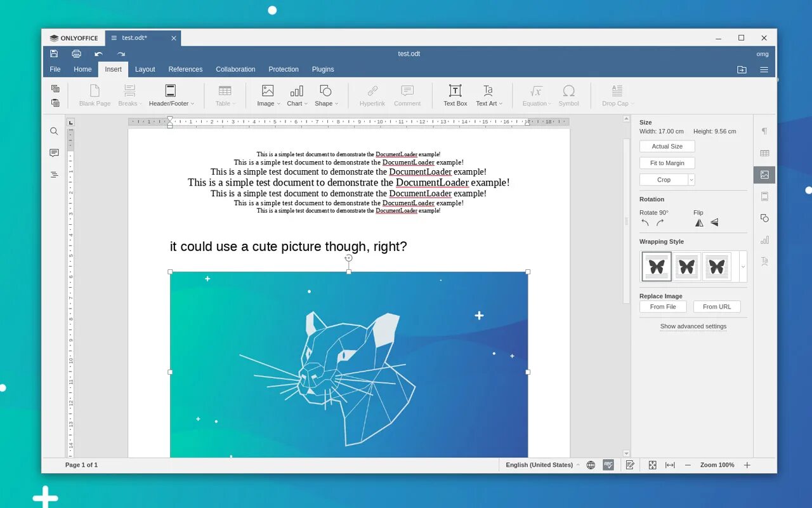The height and width of the screenshot is (508, 812).
Task: Click the globe document language icon
Action: tap(591, 465)
